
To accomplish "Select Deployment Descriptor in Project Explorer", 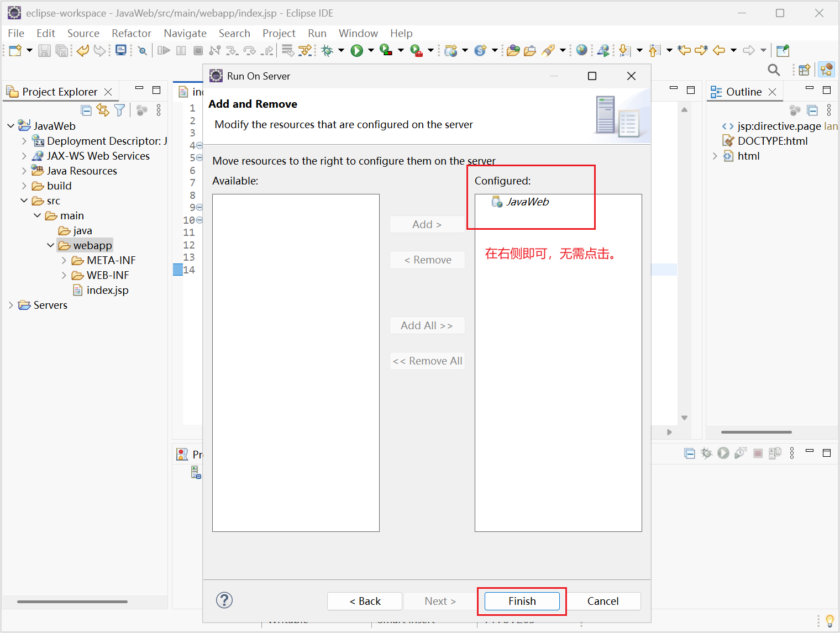I will (x=99, y=141).
